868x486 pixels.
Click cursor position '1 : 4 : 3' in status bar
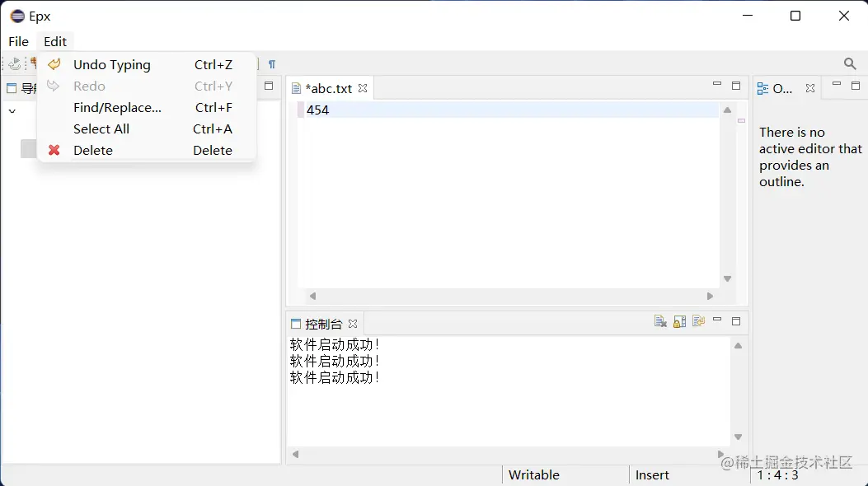[778, 475]
